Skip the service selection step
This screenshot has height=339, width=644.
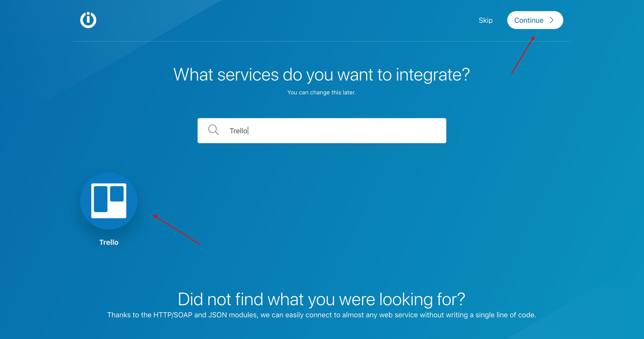tap(486, 20)
